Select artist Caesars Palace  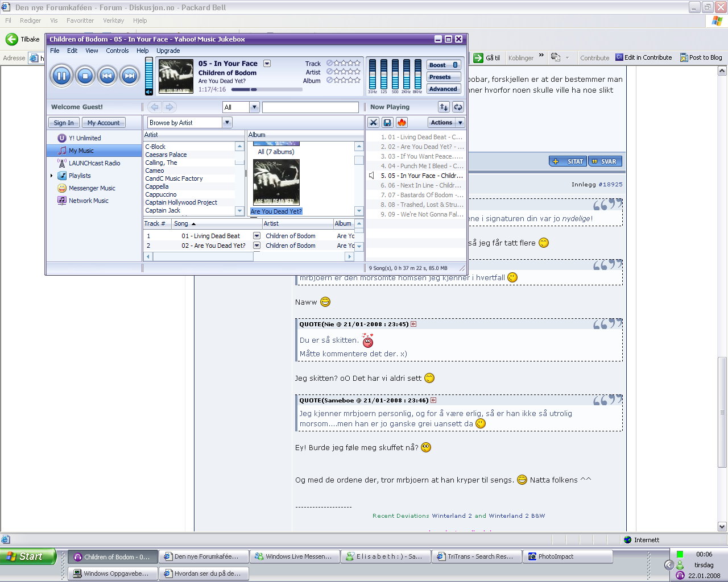tap(166, 155)
